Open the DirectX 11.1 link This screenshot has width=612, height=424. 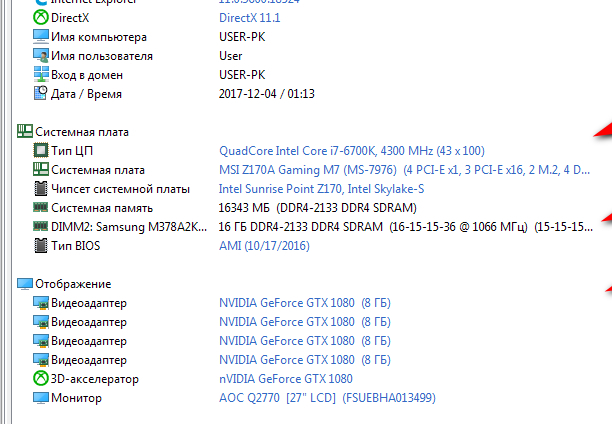click(x=249, y=18)
